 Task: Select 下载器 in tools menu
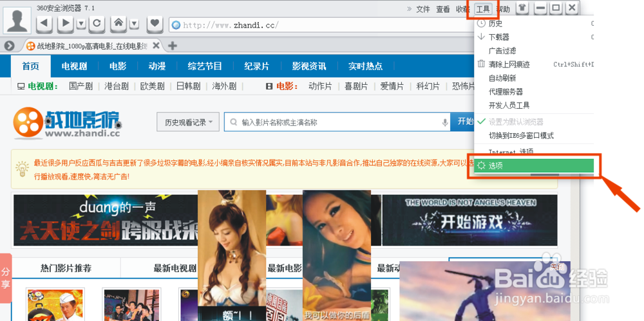tap(534, 37)
